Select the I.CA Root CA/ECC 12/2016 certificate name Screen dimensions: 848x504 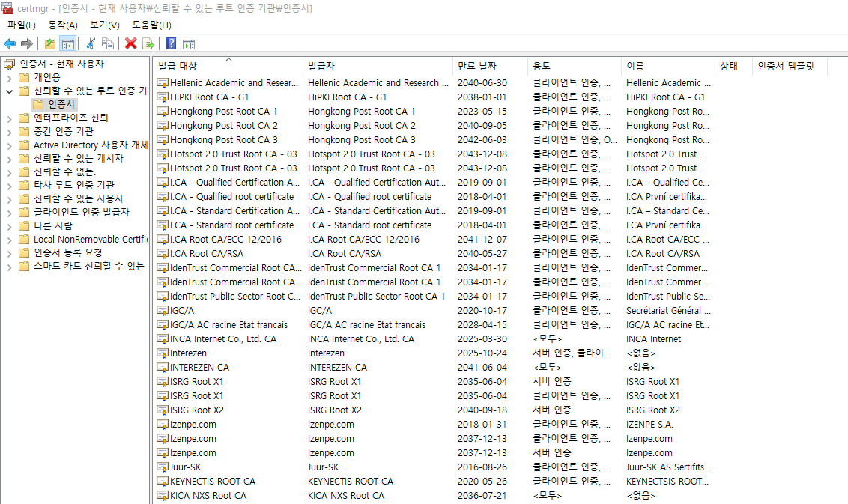225,240
